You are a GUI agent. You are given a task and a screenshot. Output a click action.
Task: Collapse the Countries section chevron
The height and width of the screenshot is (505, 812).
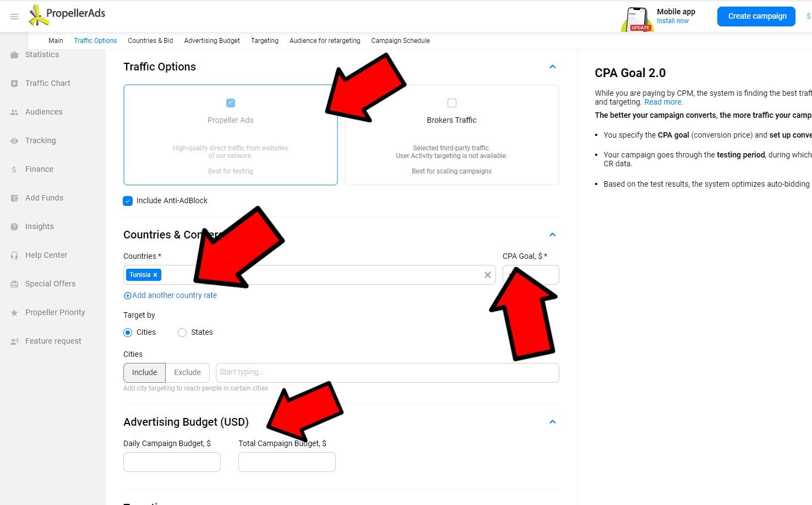point(553,235)
